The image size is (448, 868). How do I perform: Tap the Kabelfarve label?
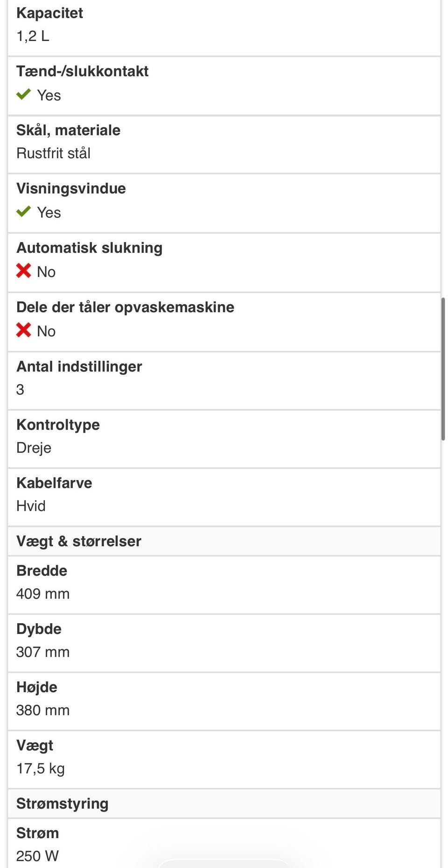coord(55,483)
